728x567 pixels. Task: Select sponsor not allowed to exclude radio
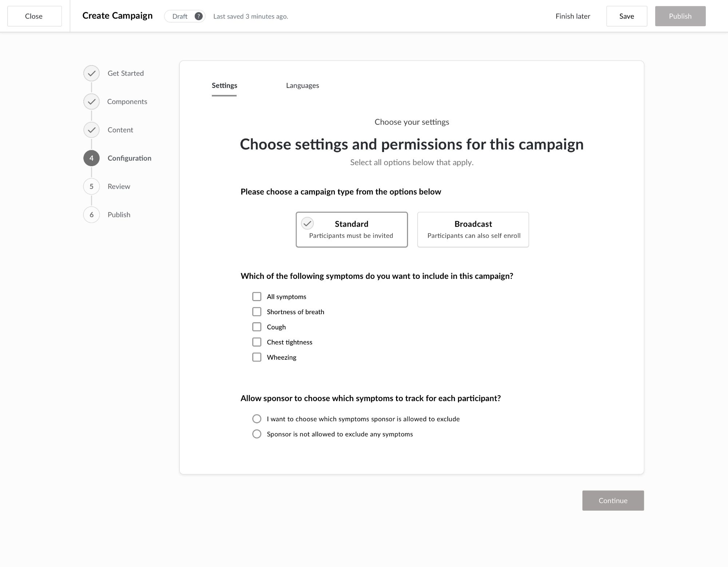click(x=257, y=434)
